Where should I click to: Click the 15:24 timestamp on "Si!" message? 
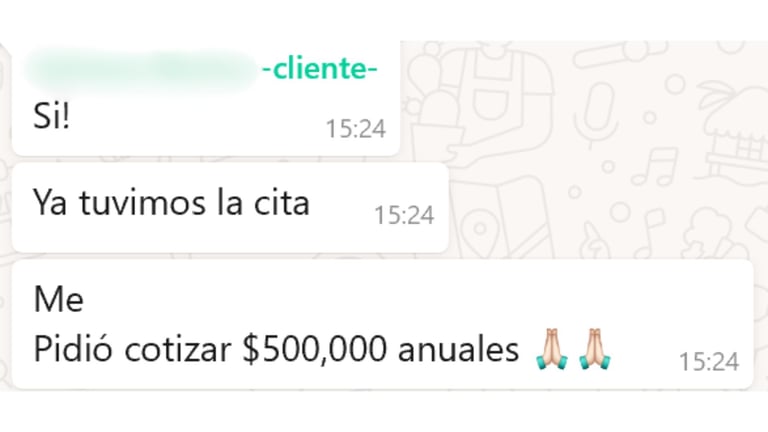tap(356, 129)
